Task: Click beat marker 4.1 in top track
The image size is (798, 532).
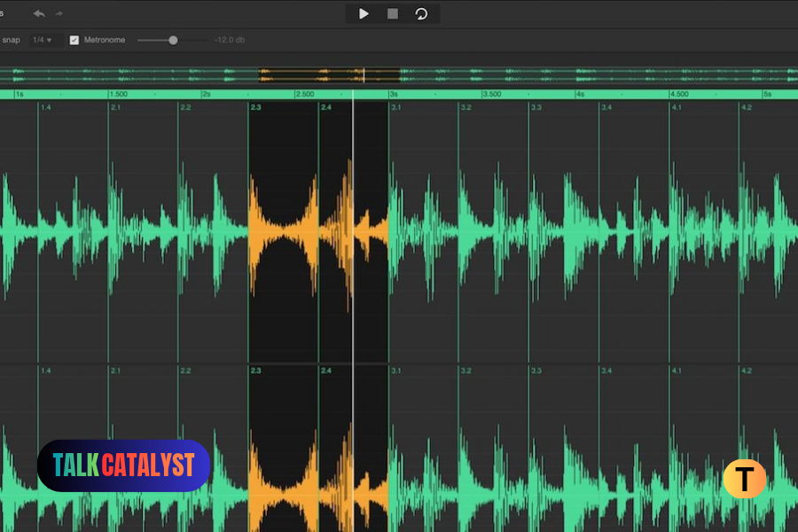Action: (x=677, y=107)
